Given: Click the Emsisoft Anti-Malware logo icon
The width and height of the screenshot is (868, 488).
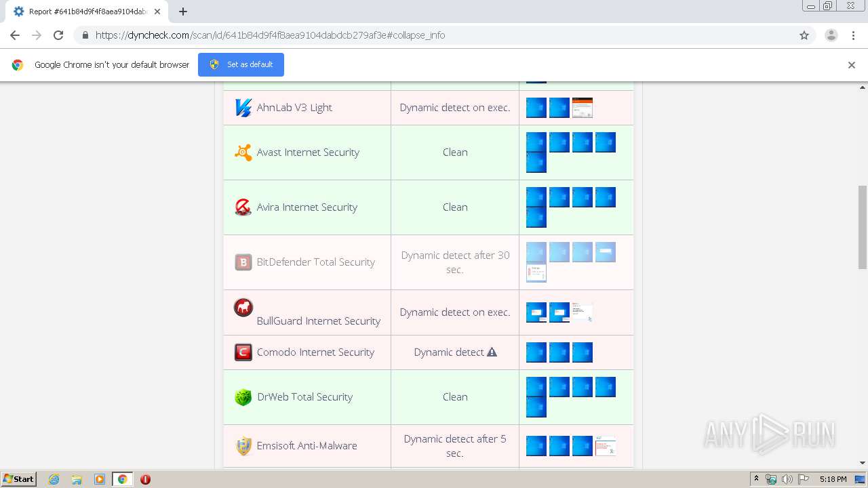Looking at the screenshot, I should point(243,446).
